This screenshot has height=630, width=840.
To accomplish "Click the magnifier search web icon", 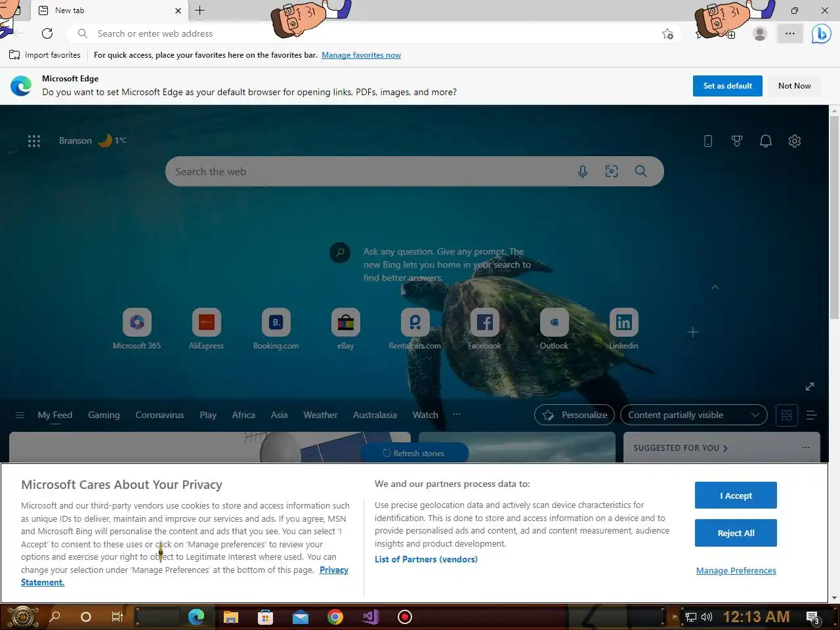I will click(641, 171).
